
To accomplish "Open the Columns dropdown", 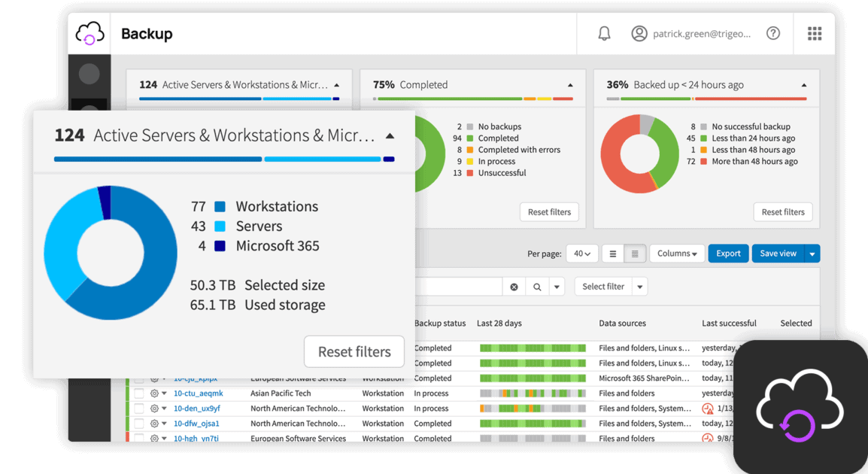I will point(676,254).
